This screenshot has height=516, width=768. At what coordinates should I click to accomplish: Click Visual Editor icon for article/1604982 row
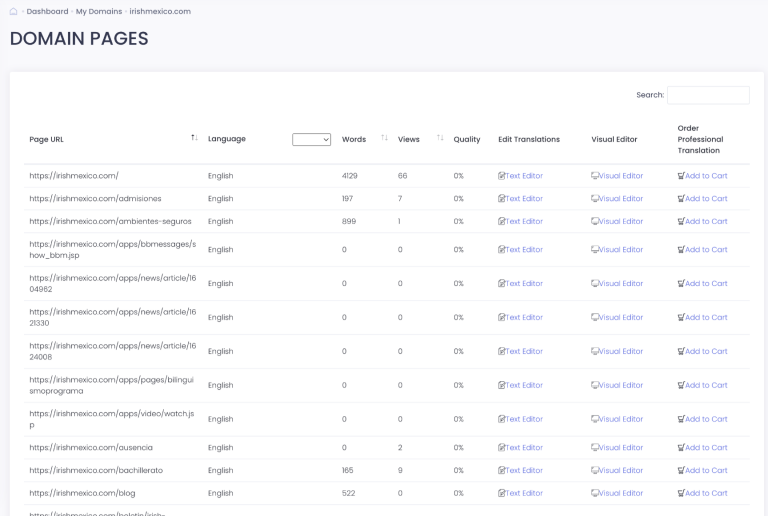point(595,283)
